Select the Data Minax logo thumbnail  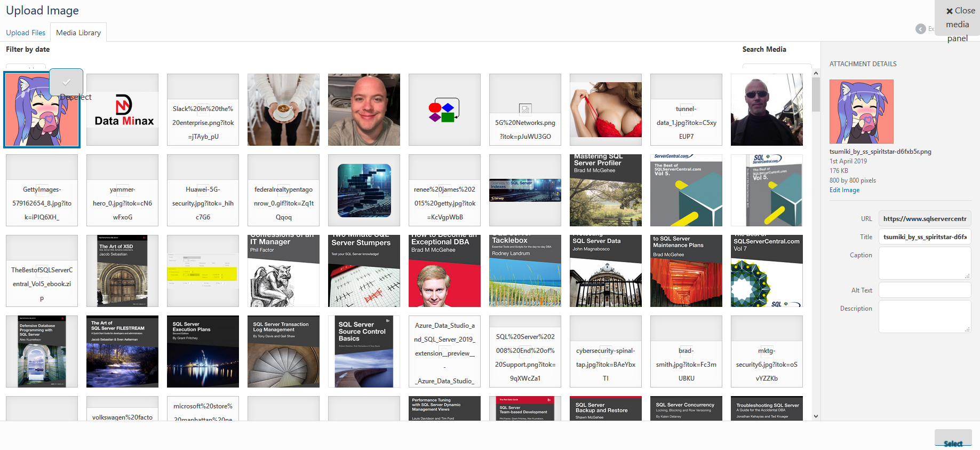point(123,110)
